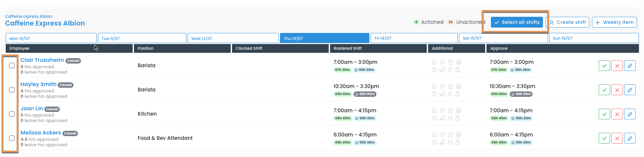Tick the checkbox for Clair Truasheim
644x157 pixels.
pyautogui.click(x=12, y=66)
